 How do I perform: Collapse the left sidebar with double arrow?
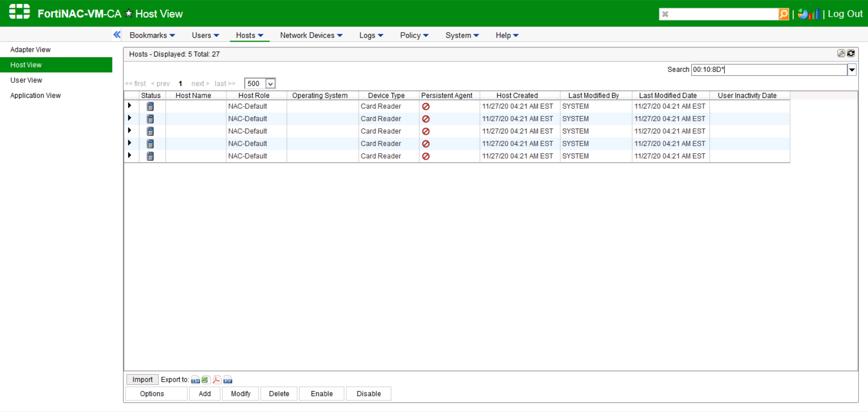(117, 35)
